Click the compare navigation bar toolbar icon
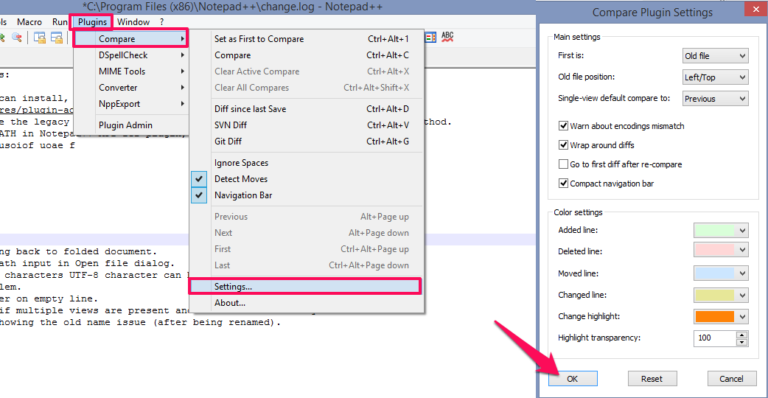768x398 pixels. click(431, 37)
